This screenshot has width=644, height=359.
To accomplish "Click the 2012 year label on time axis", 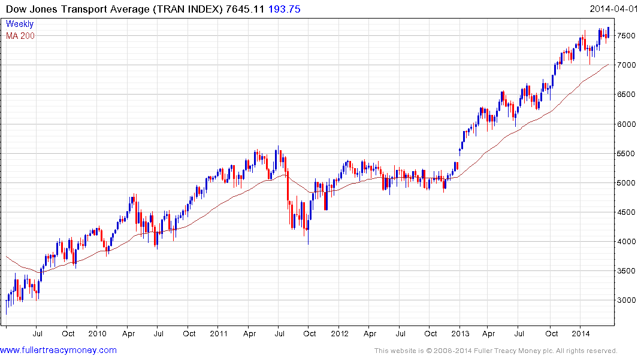I will coord(340,334).
